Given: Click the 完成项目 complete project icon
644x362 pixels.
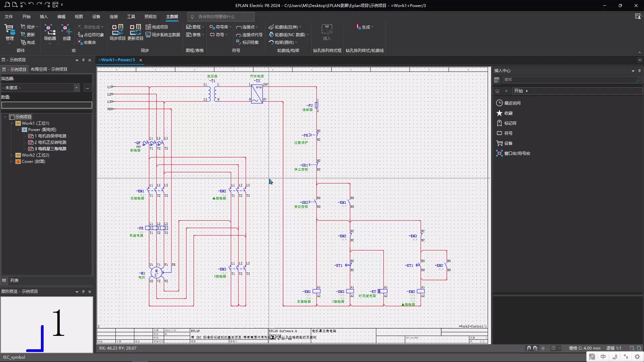Looking at the screenshot, I should point(157,27).
